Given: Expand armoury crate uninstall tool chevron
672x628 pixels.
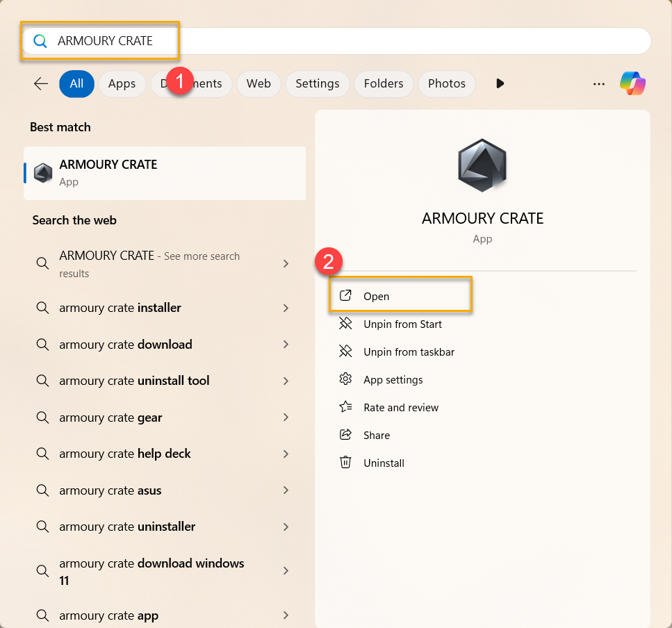Looking at the screenshot, I should [x=286, y=381].
